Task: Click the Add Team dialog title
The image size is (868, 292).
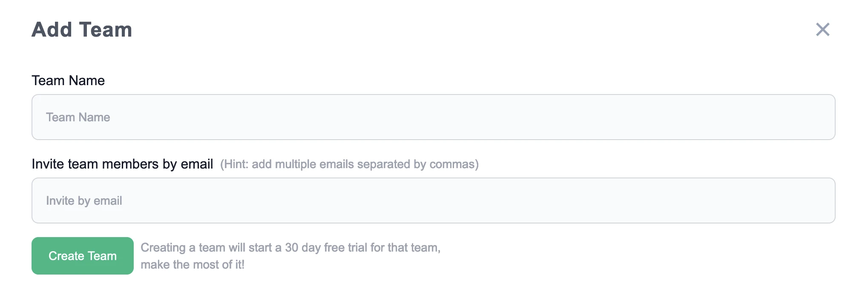Action: pos(82,29)
